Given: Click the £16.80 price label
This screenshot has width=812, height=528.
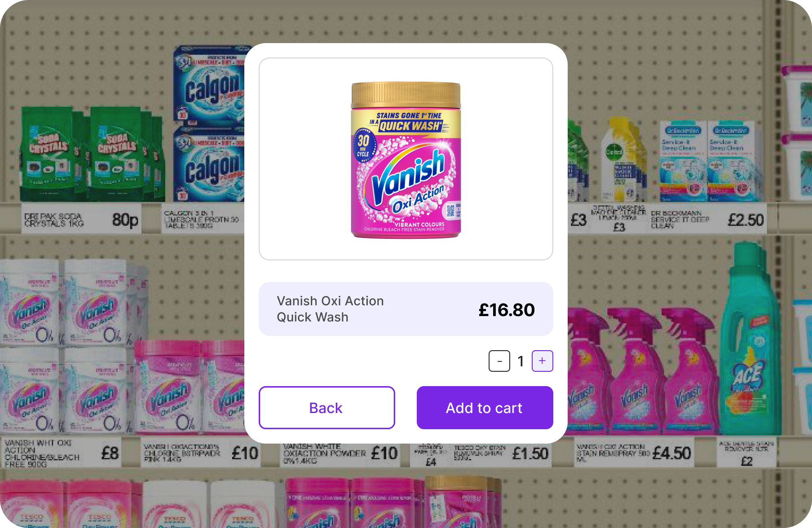Looking at the screenshot, I should tap(507, 310).
